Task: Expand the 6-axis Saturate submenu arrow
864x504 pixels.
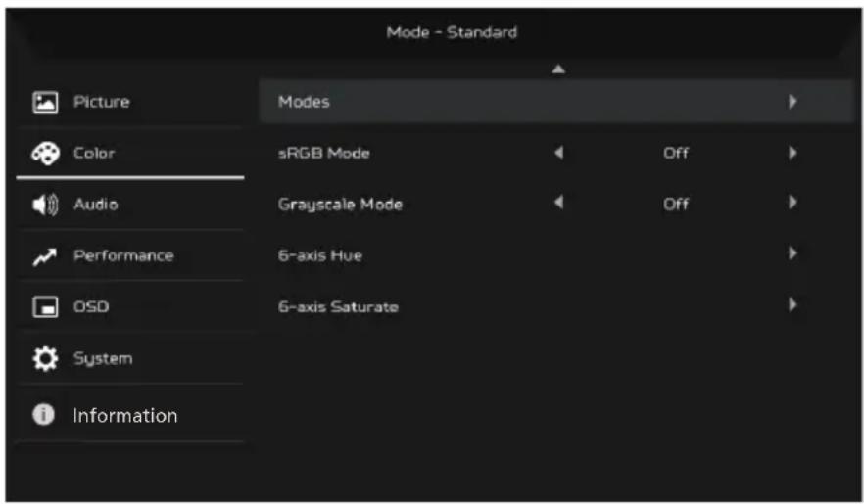Action: click(x=792, y=304)
